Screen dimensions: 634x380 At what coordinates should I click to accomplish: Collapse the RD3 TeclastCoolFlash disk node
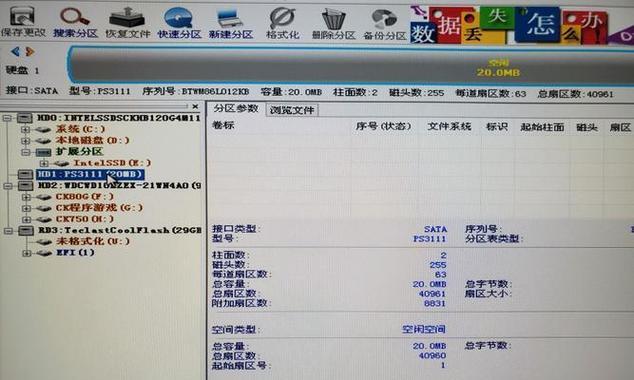tap(8, 231)
